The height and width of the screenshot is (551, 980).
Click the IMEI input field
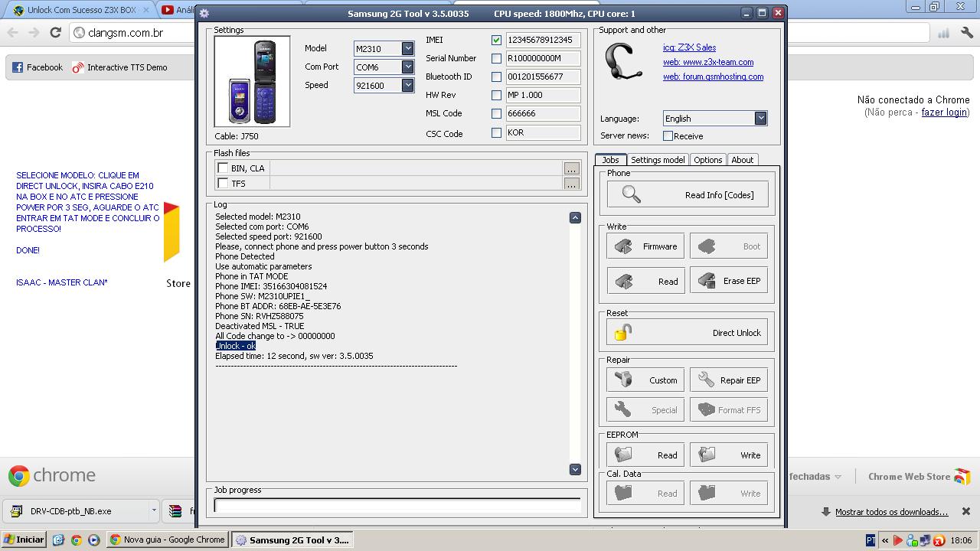[543, 40]
